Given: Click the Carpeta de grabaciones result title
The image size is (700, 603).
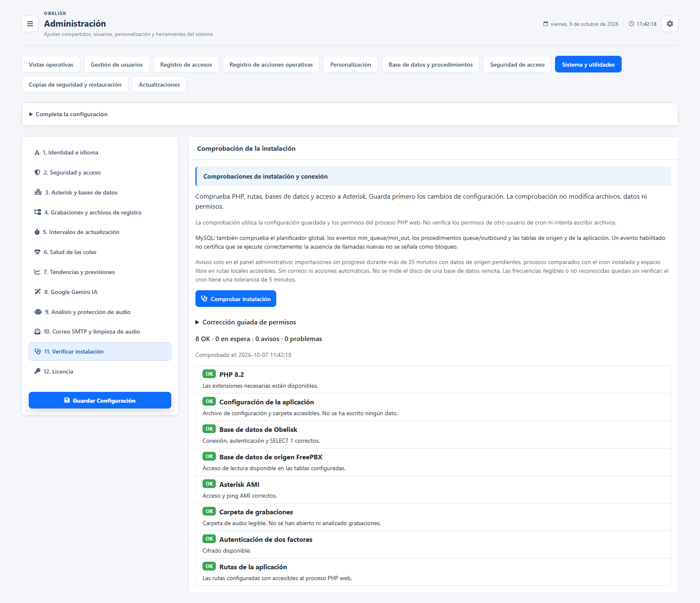Looking at the screenshot, I should click(x=256, y=512).
